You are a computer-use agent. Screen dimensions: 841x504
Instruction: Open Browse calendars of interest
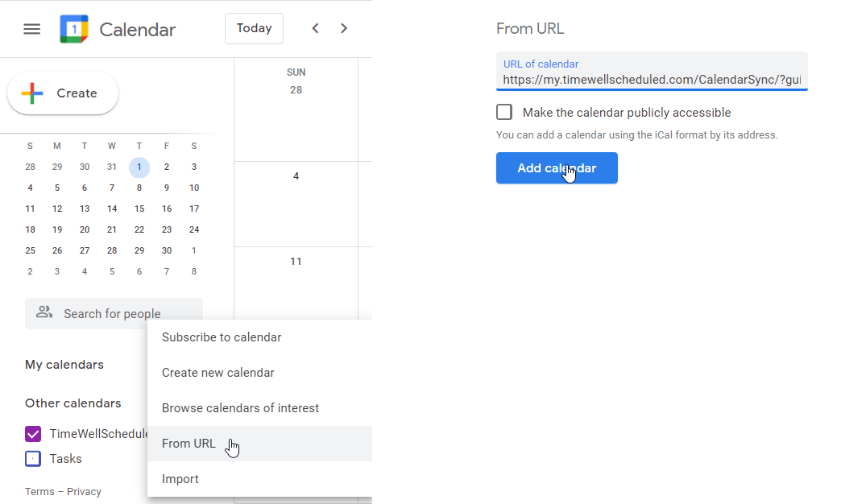click(240, 408)
